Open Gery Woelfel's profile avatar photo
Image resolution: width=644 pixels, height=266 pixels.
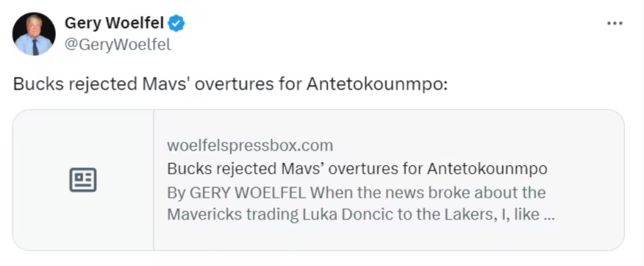click(x=34, y=34)
